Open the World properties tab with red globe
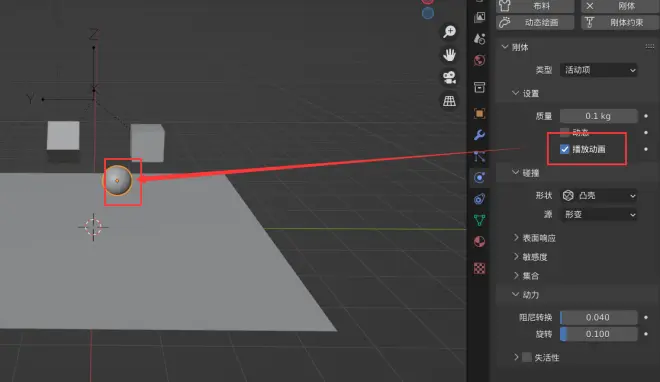Screen dimensions: 660x382 479,61
